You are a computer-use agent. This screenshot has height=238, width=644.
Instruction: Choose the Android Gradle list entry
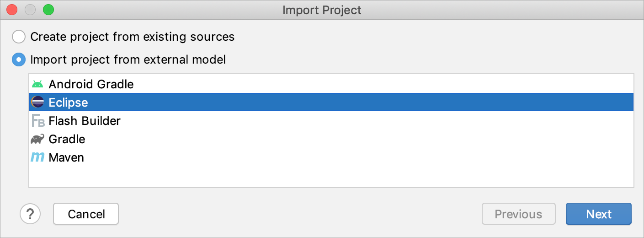coord(91,84)
